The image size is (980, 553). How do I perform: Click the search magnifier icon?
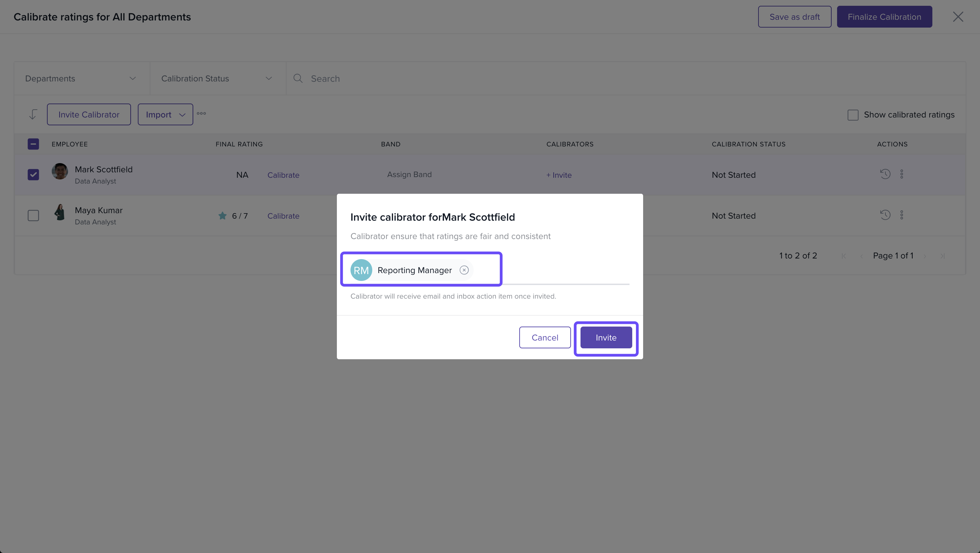[x=298, y=78]
